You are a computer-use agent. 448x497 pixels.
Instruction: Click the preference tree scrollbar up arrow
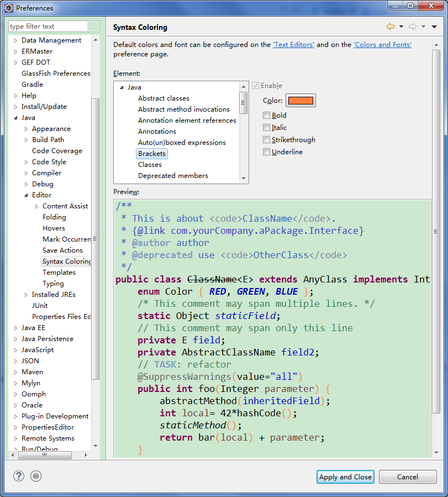(96, 40)
